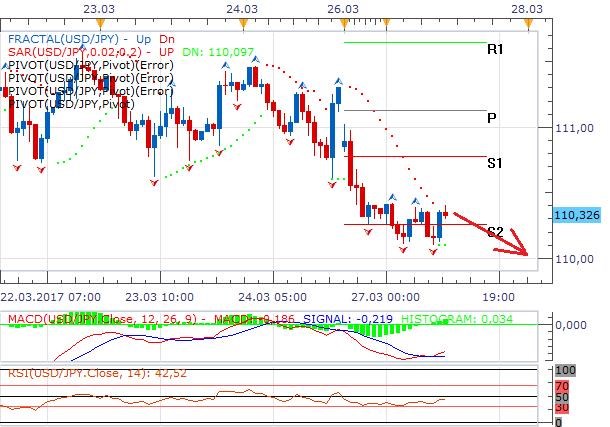Image resolution: width=610 pixels, height=427 pixels.
Task: Click the RSI 70 overbought level label
Action: coord(562,386)
